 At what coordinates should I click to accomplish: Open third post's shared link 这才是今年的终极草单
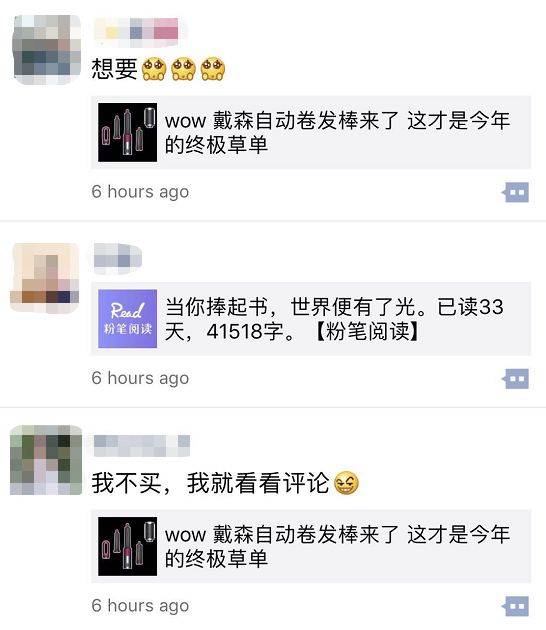pos(311,546)
